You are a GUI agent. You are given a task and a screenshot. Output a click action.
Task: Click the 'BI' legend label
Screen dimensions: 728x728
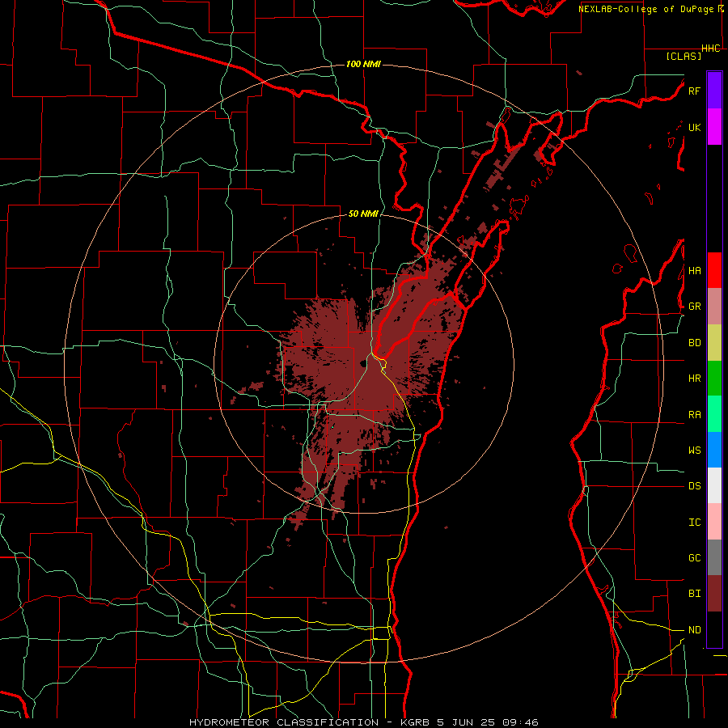tap(694, 594)
